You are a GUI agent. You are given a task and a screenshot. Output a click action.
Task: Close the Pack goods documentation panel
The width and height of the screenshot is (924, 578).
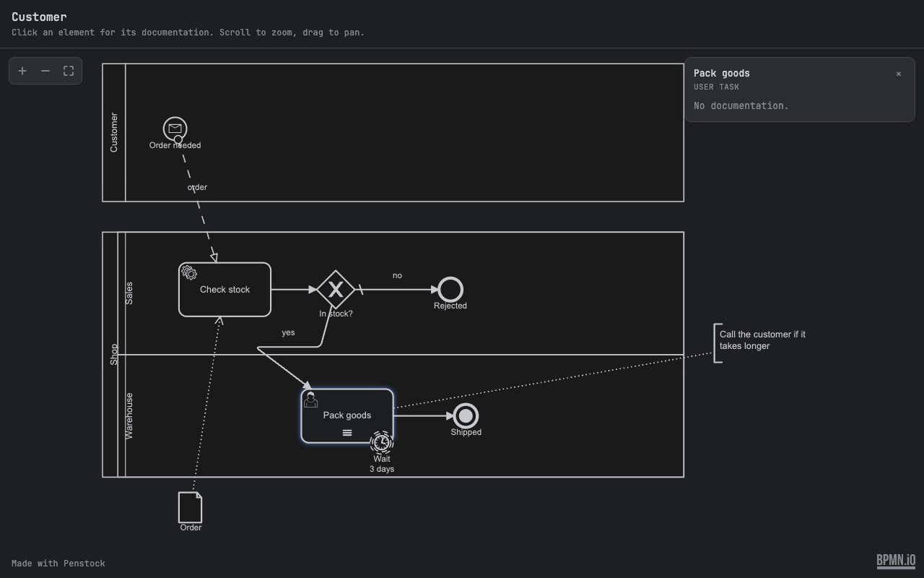click(x=899, y=74)
